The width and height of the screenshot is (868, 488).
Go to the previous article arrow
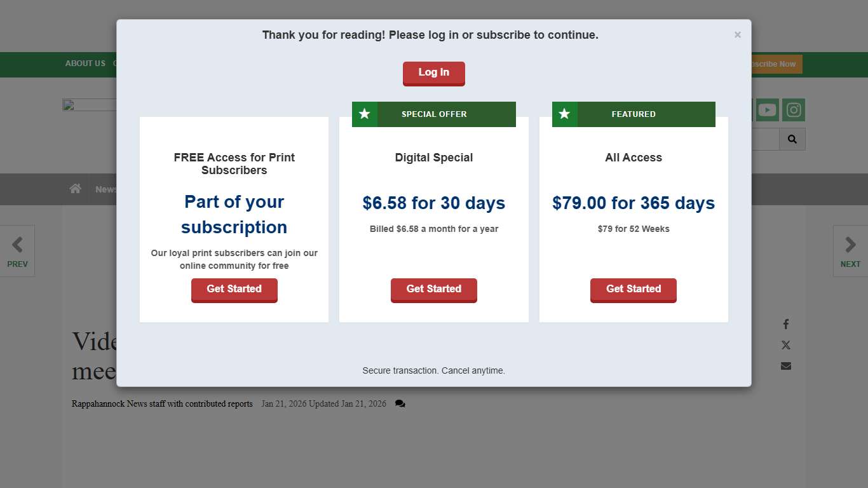click(x=17, y=251)
